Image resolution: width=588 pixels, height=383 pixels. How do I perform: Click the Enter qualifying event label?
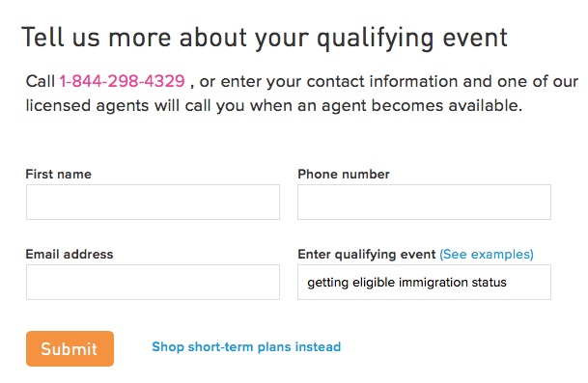click(366, 255)
